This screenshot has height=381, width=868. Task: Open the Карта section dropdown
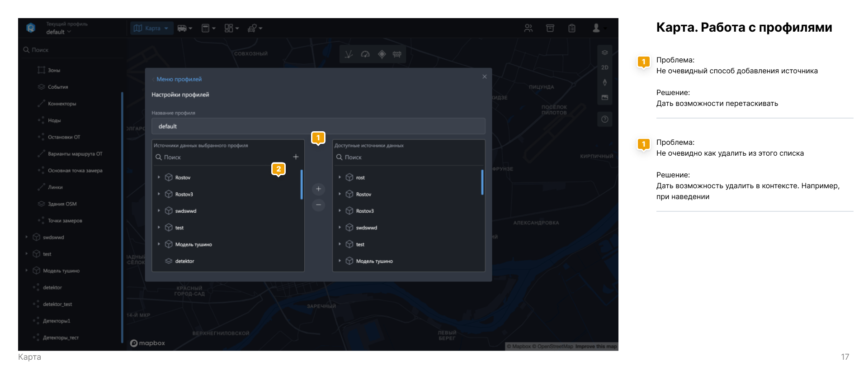pyautogui.click(x=152, y=28)
